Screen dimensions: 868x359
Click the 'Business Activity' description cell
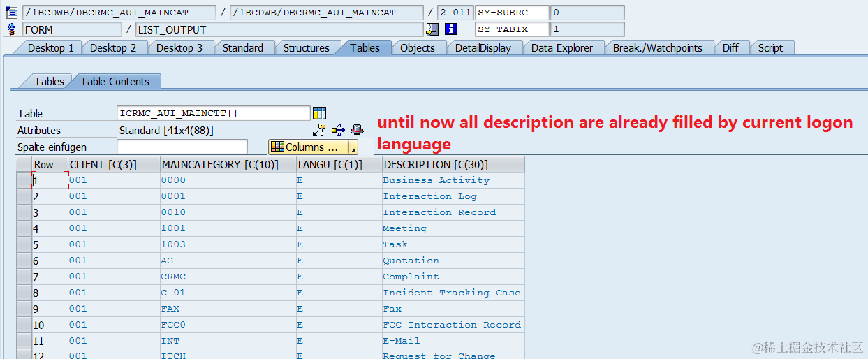[453, 180]
